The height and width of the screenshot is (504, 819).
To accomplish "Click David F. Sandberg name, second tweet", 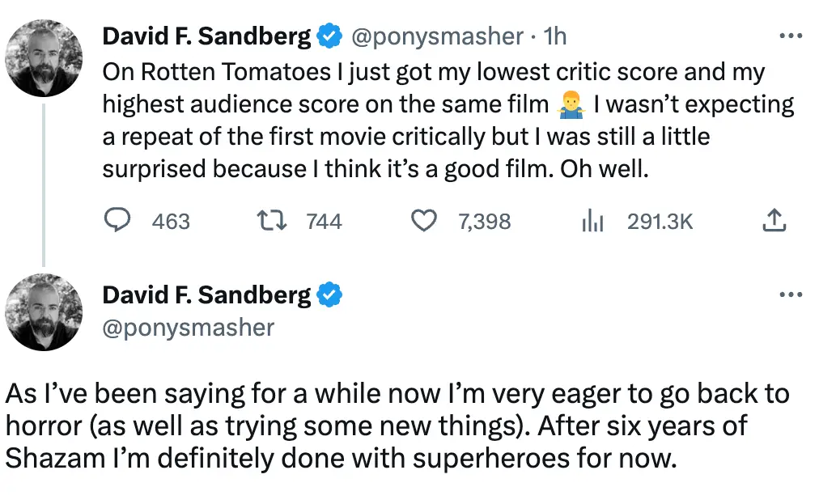I will [x=206, y=295].
